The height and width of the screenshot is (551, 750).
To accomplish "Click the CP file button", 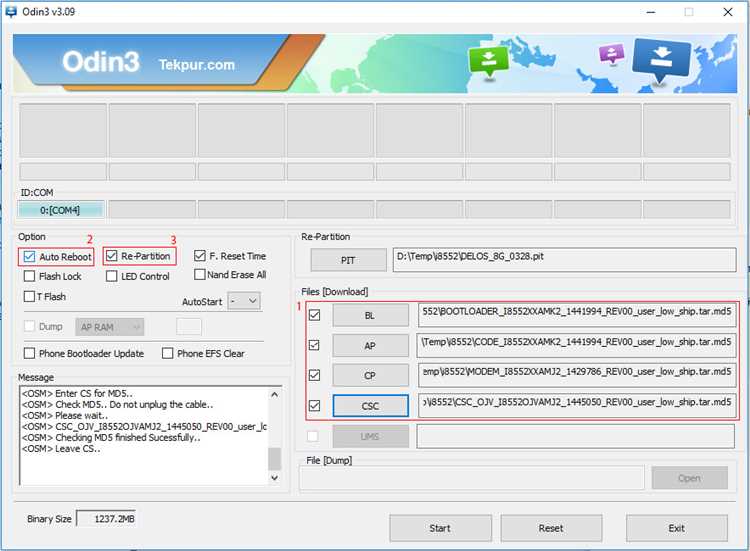I will point(371,375).
